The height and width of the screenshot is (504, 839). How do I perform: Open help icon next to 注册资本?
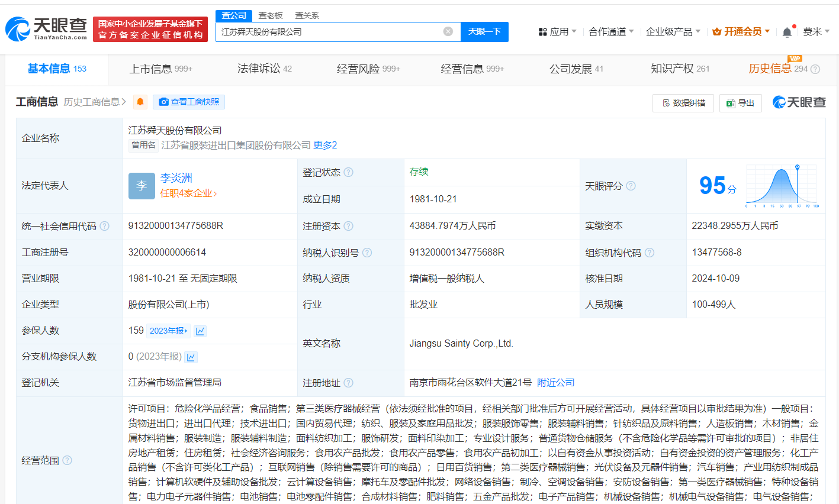(x=349, y=226)
